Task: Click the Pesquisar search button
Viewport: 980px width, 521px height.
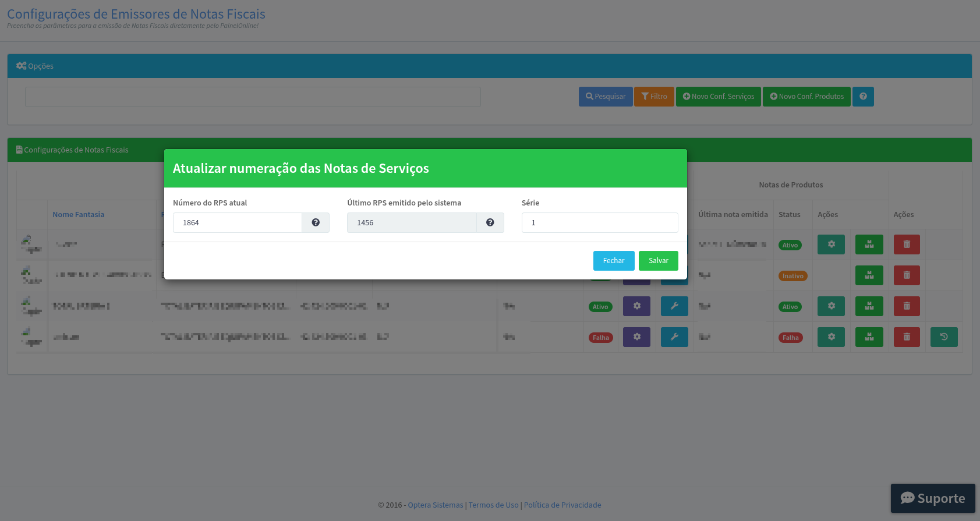Action: coord(606,97)
